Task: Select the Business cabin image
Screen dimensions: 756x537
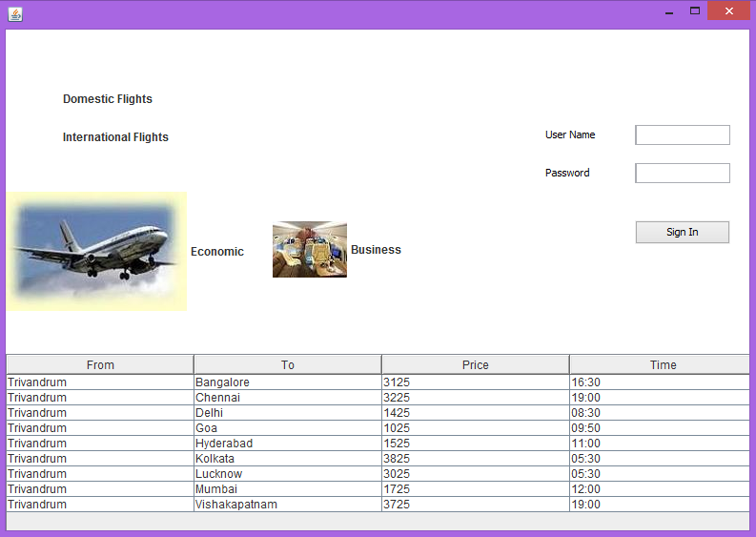Action: 310,250
